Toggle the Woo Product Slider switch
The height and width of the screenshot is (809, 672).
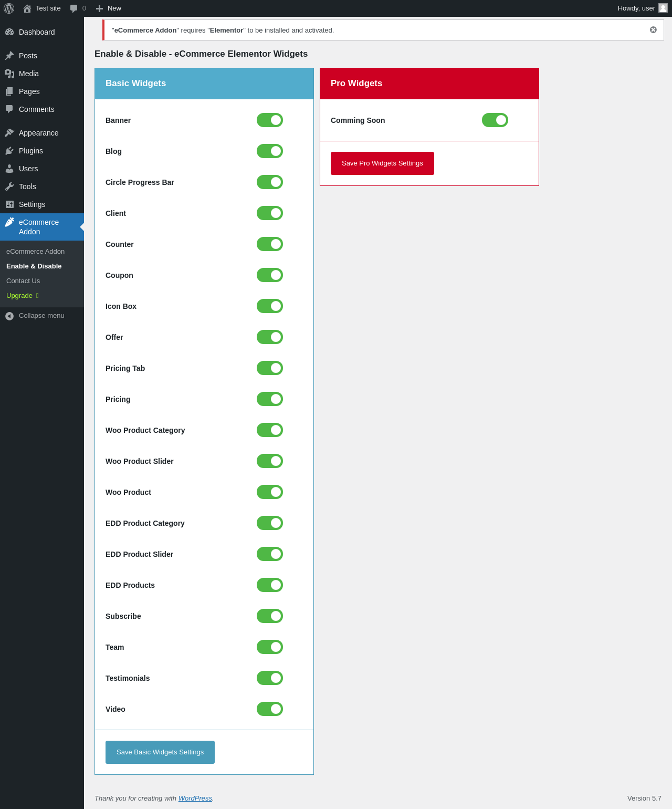270,461
